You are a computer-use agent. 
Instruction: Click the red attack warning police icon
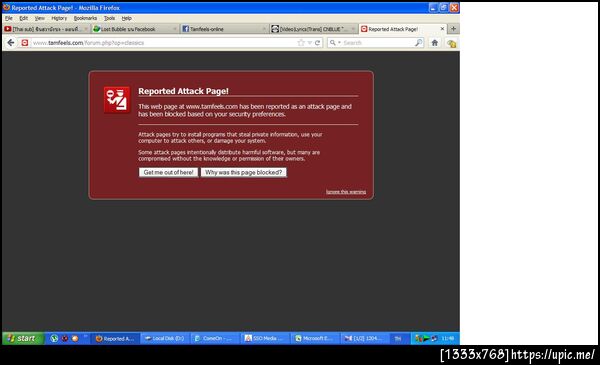pyautogui.click(x=117, y=100)
